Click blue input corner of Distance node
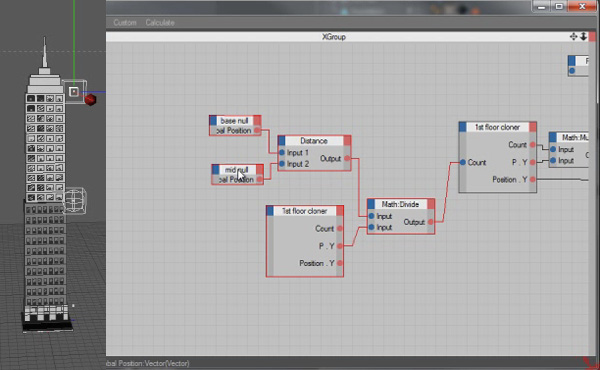Image resolution: width=600 pixels, height=370 pixels. pyautogui.click(x=282, y=140)
